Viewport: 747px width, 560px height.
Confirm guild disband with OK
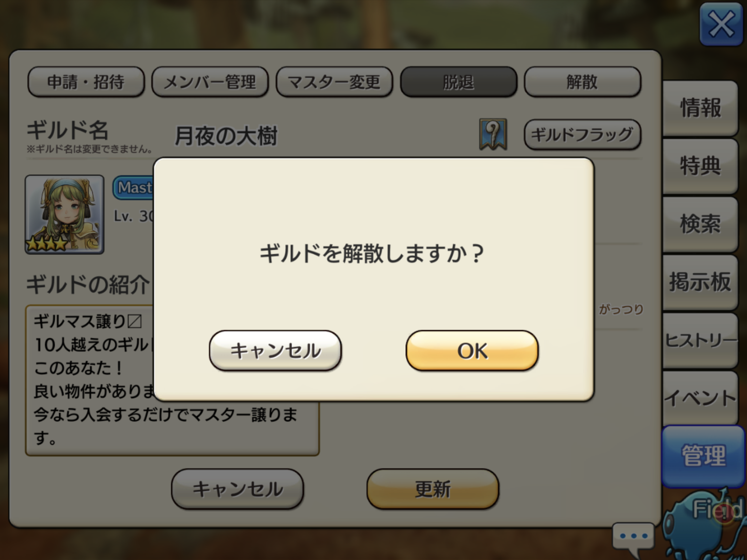472,351
